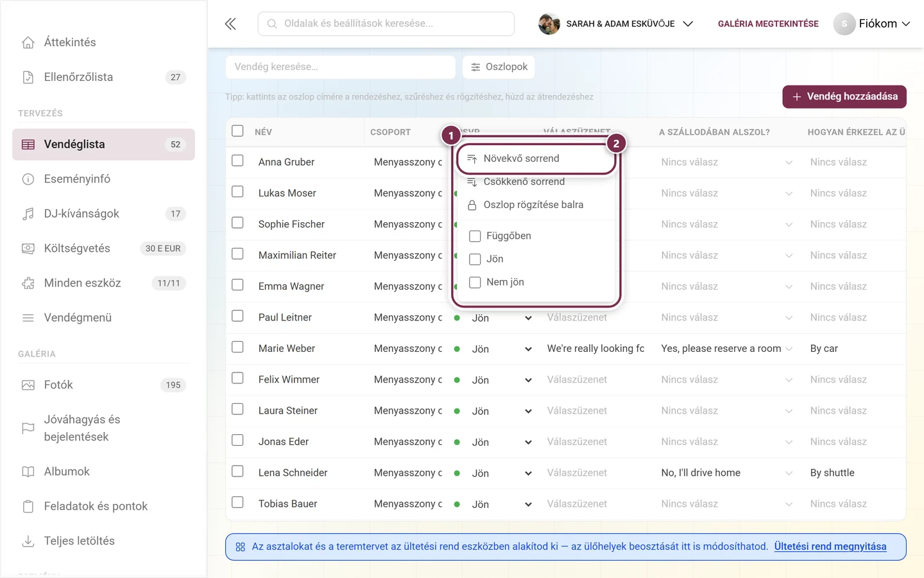Select Oszlop rögzítése balra menu item

point(536,205)
